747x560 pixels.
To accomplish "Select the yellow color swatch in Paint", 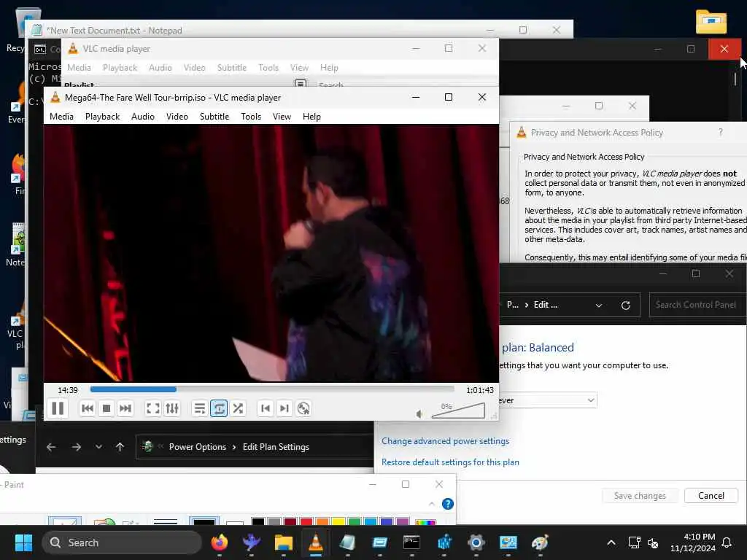I will (x=338, y=521).
